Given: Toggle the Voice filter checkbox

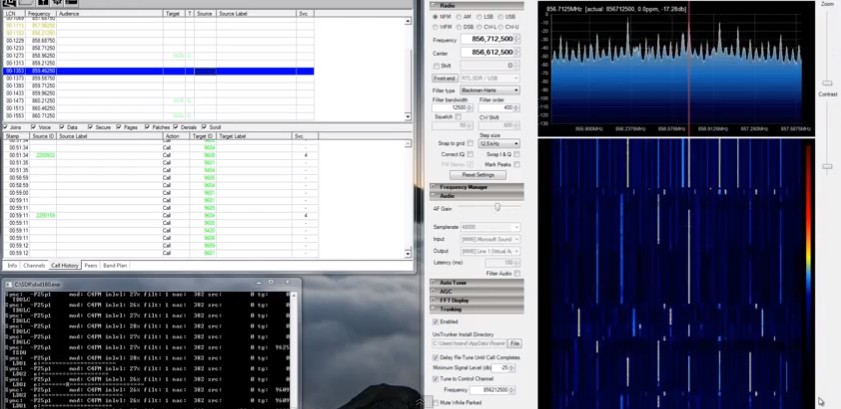Looking at the screenshot, I should [x=34, y=128].
